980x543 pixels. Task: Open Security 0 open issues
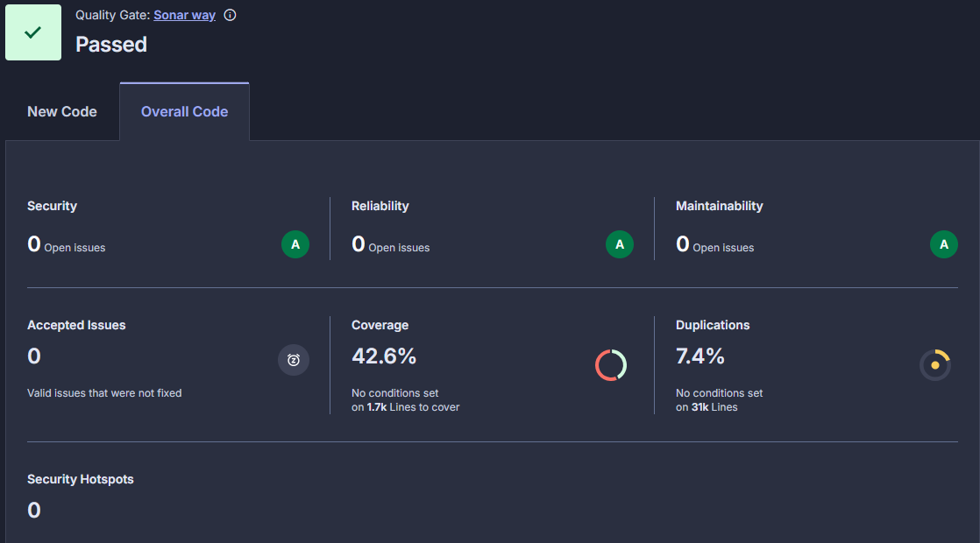pos(67,244)
